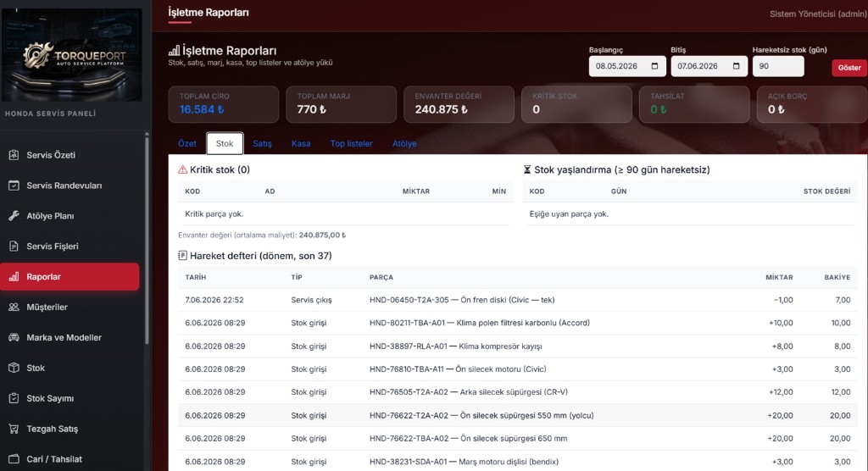Click the HND-76505-T2A-A02 Arka silecek süpürgesi row

pyautogui.click(x=518, y=392)
